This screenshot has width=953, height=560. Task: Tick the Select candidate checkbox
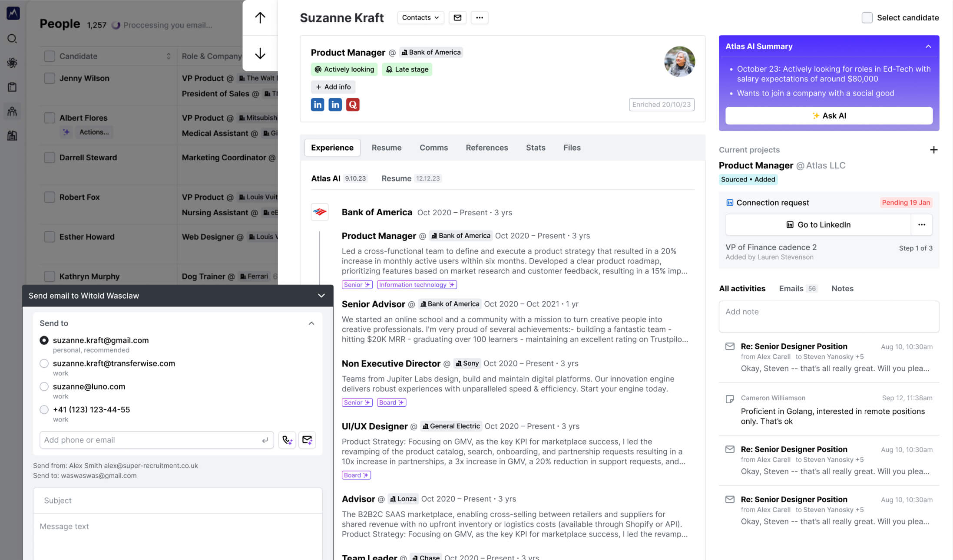tap(867, 18)
